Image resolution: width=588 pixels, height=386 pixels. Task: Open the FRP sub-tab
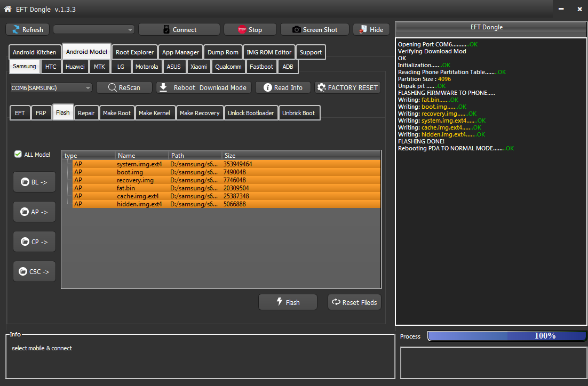click(41, 113)
